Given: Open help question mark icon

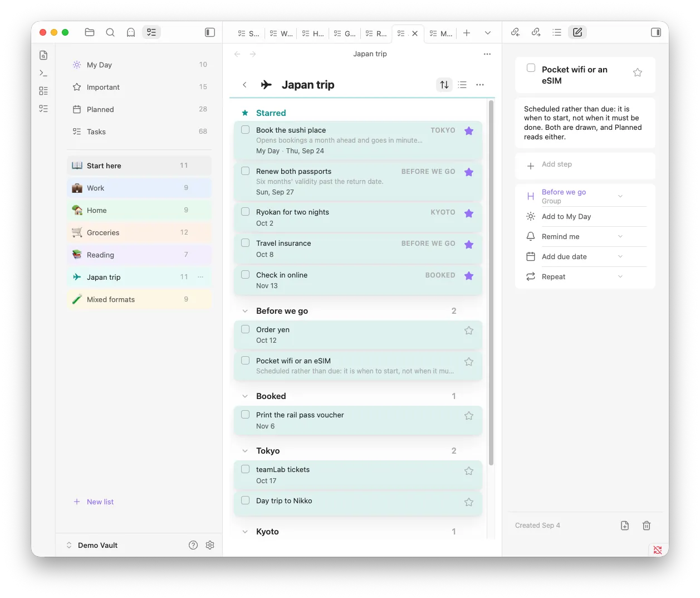Looking at the screenshot, I should click(193, 545).
